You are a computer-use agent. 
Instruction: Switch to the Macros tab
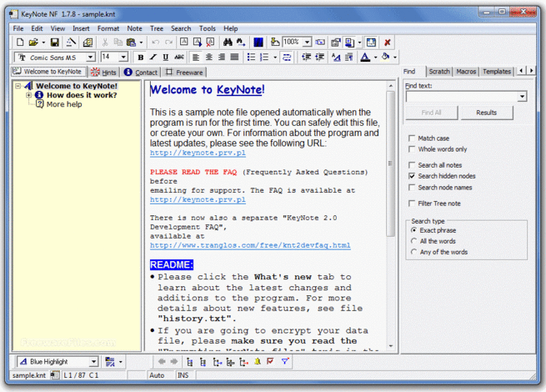(x=466, y=72)
